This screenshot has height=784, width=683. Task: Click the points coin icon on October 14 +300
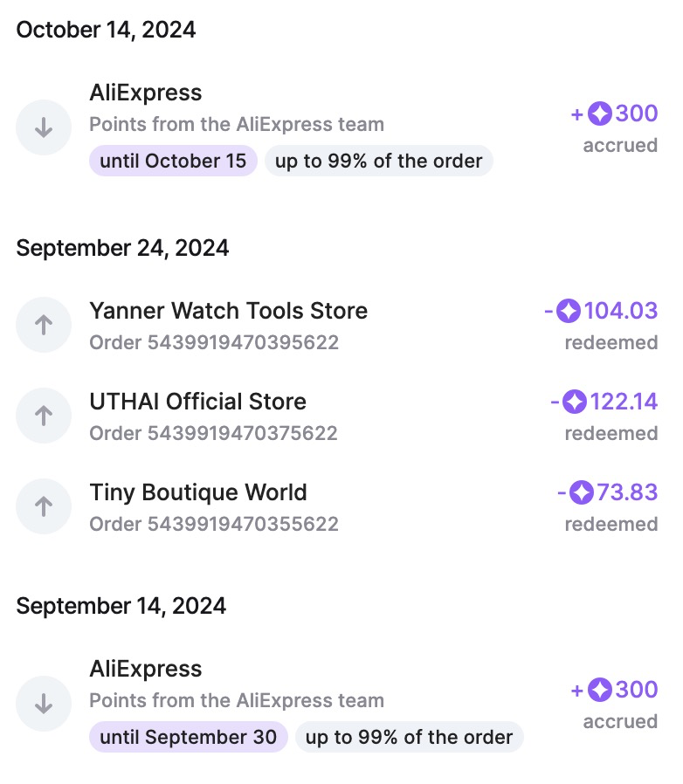click(x=600, y=113)
